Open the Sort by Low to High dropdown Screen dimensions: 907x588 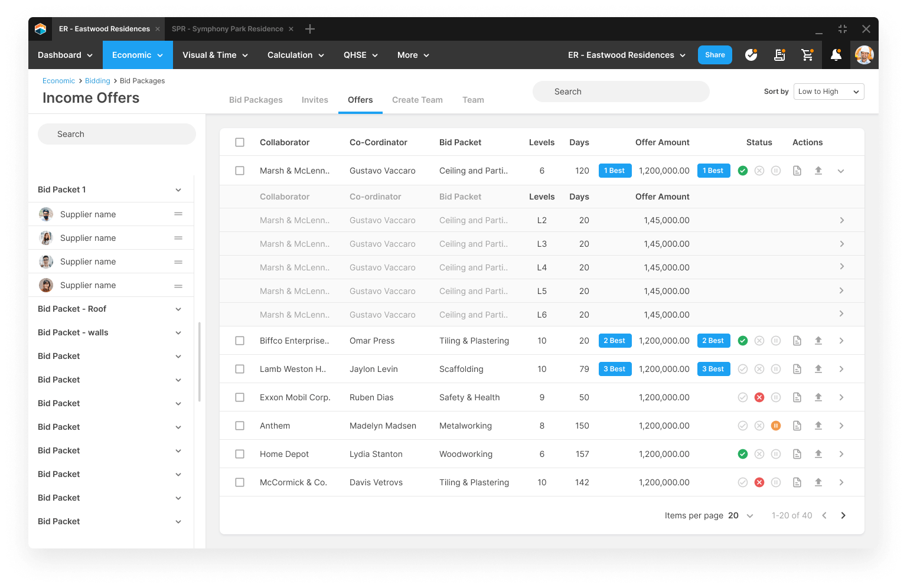[x=828, y=92]
